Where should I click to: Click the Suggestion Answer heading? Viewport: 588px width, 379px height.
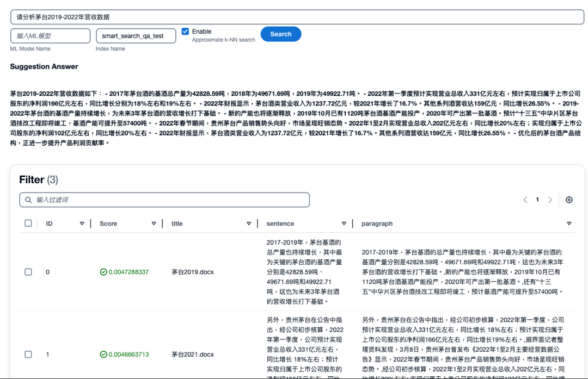[x=44, y=66]
